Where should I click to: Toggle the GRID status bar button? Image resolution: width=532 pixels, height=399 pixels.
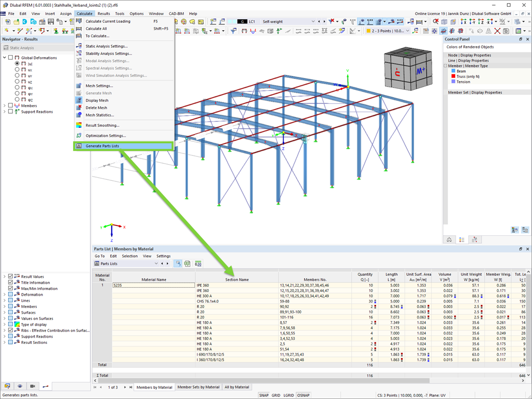pyautogui.click(x=276, y=395)
